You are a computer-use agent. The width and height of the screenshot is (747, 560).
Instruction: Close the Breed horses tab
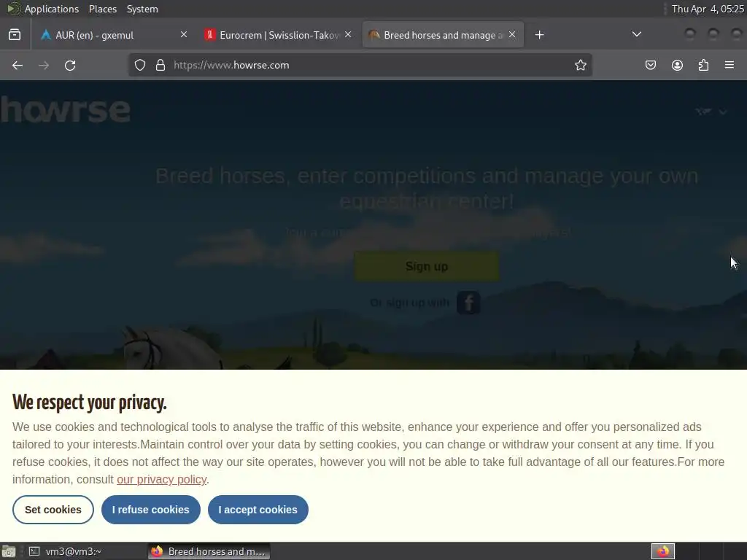click(512, 34)
